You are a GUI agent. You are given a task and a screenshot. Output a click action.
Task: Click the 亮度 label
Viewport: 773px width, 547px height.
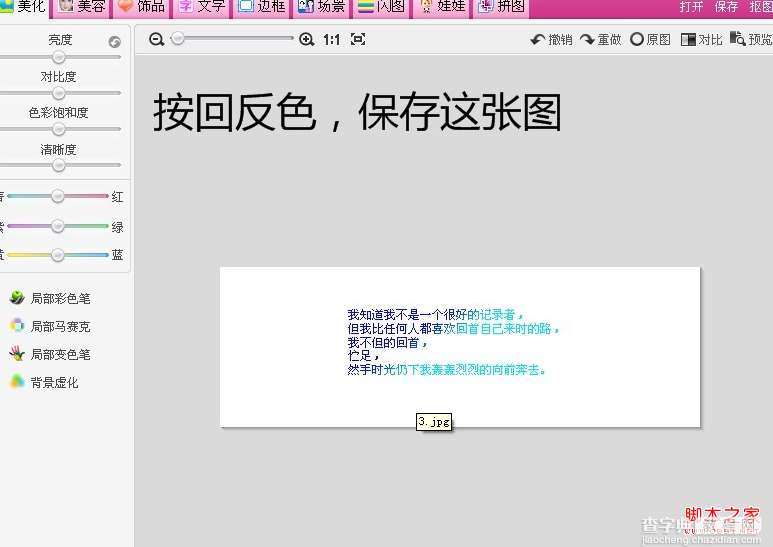(x=60, y=39)
